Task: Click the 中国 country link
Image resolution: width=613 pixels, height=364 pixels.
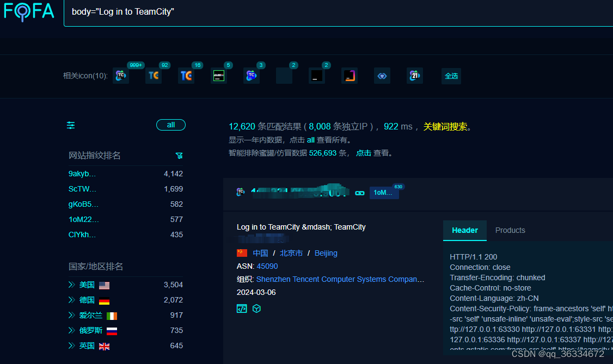Action: (260, 253)
